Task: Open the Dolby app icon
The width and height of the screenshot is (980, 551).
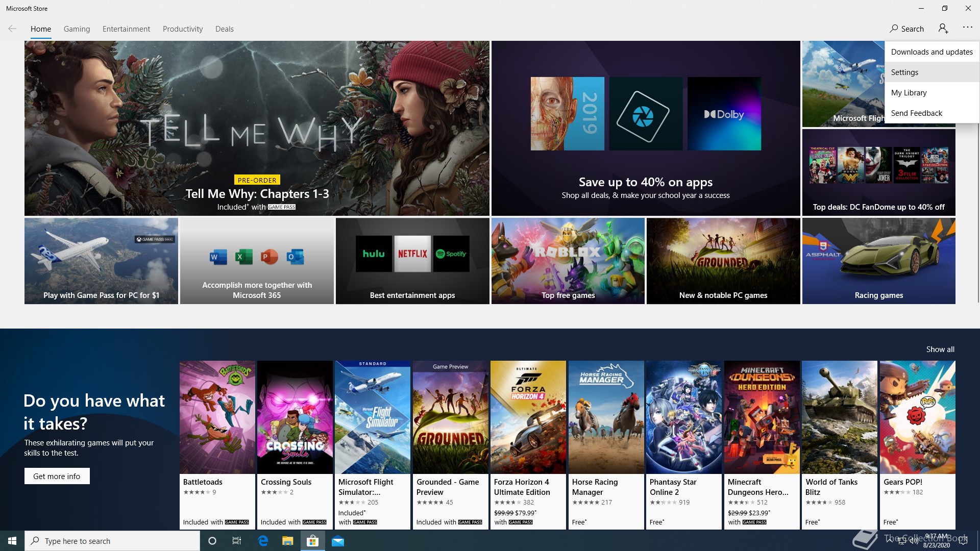Action: (x=724, y=114)
